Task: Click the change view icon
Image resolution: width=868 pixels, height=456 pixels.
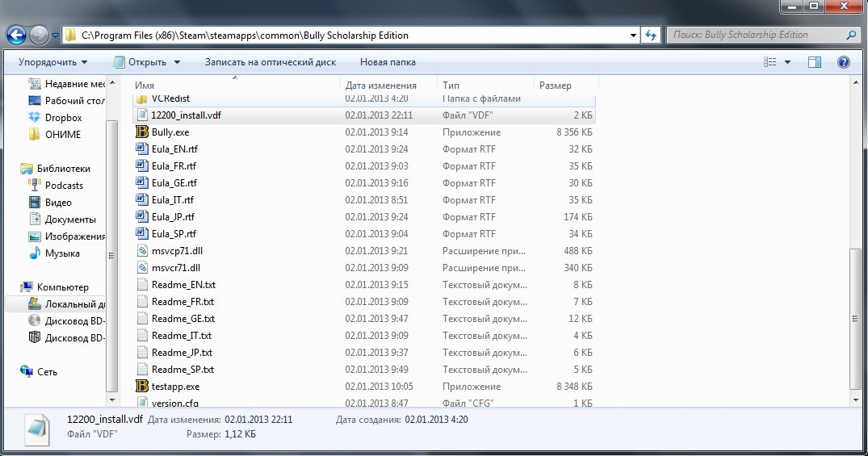Action: click(770, 62)
